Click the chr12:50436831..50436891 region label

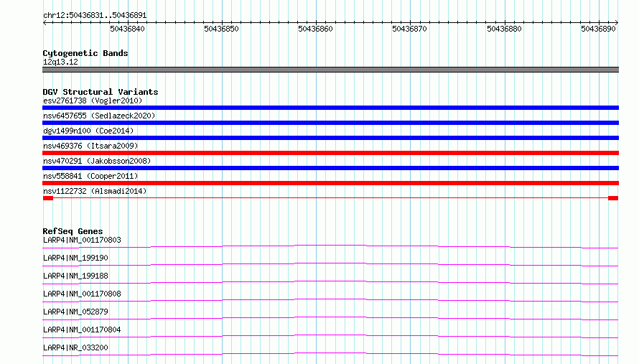(x=95, y=15)
